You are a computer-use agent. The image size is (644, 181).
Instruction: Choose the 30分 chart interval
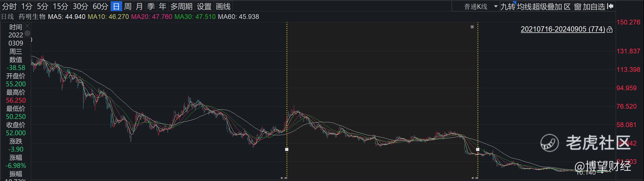pos(80,6)
